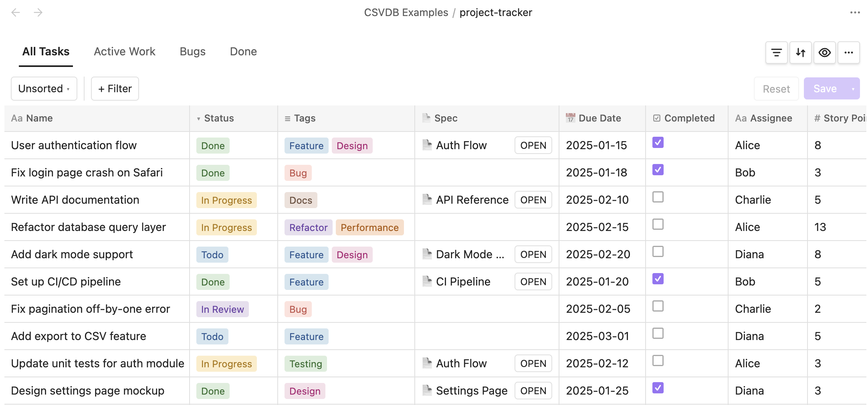
Task: Open the three-dot view options button
Action: [x=848, y=53]
